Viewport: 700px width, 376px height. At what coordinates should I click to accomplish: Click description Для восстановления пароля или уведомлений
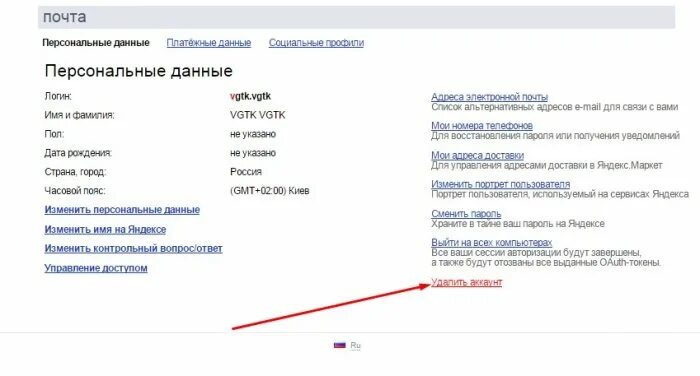555,136
